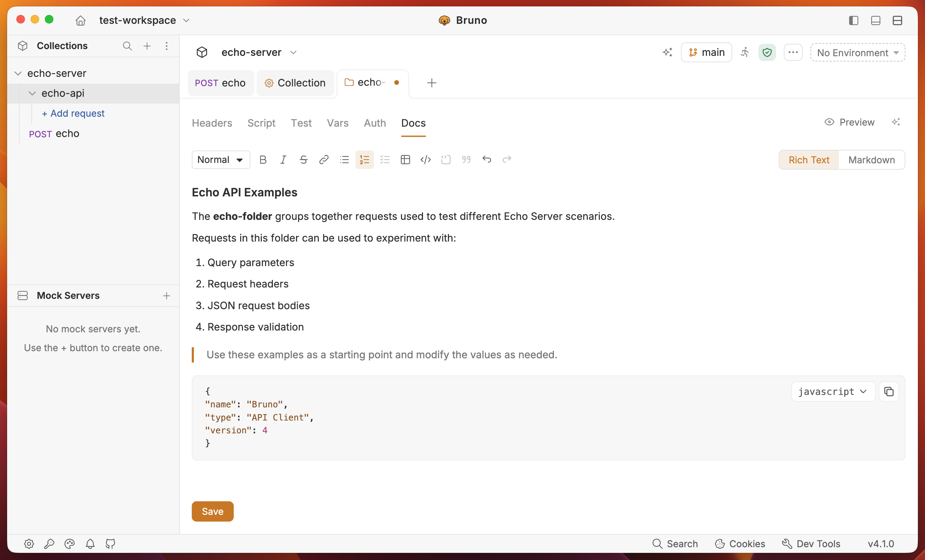Toggle the task checklist formatting
The height and width of the screenshot is (560, 925).
385,160
